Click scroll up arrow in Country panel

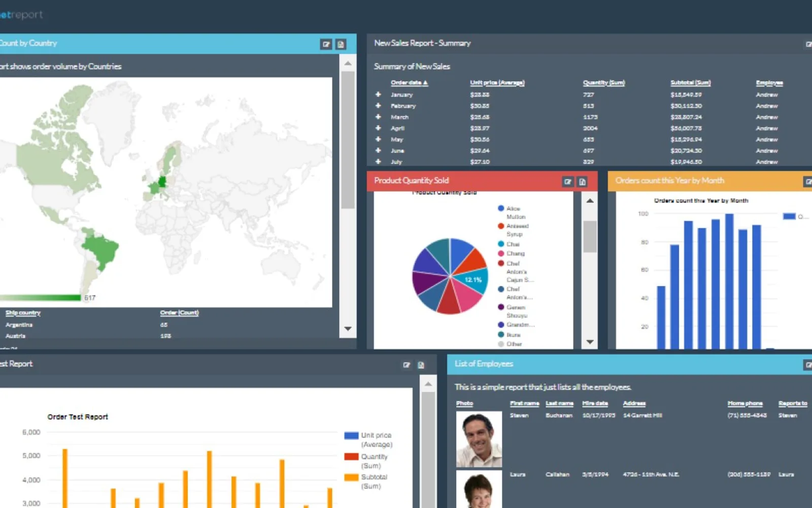(x=348, y=63)
